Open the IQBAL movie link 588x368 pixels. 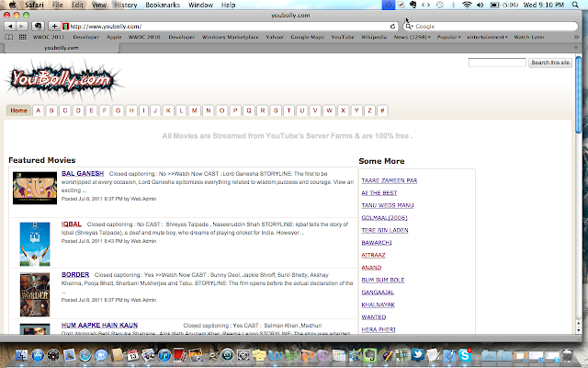click(x=72, y=224)
